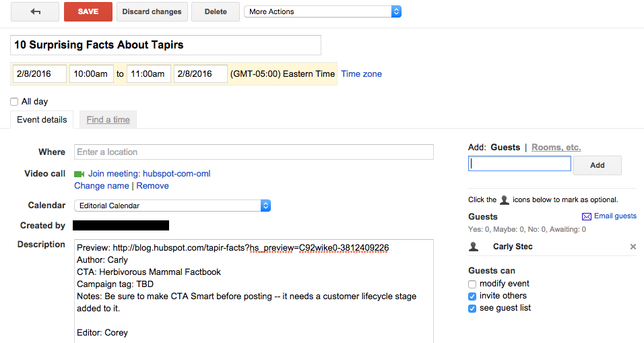Click the 10:00am start time field

(91, 74)
